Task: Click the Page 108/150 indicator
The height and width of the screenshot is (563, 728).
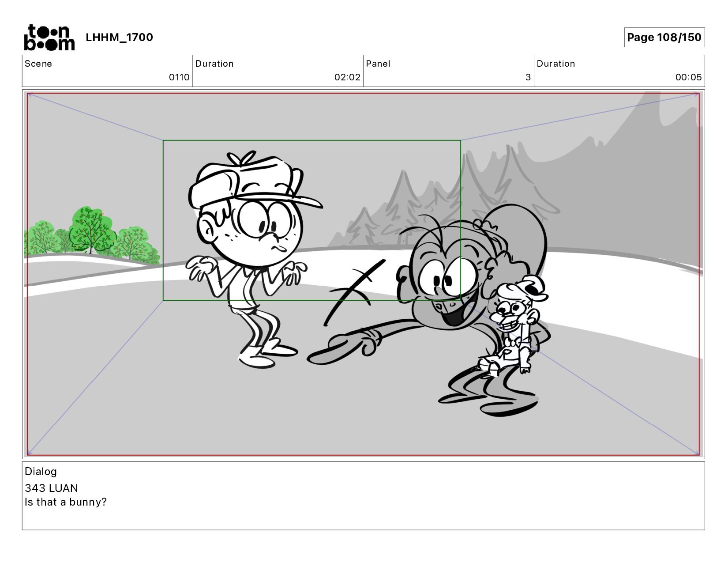Action: [664, 38]
